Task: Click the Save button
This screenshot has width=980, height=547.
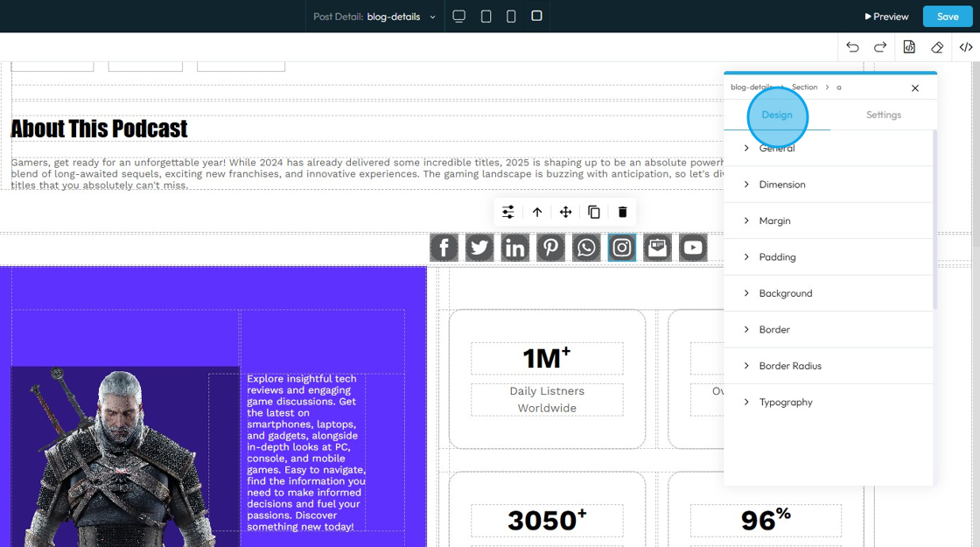Action: [948, 17]
